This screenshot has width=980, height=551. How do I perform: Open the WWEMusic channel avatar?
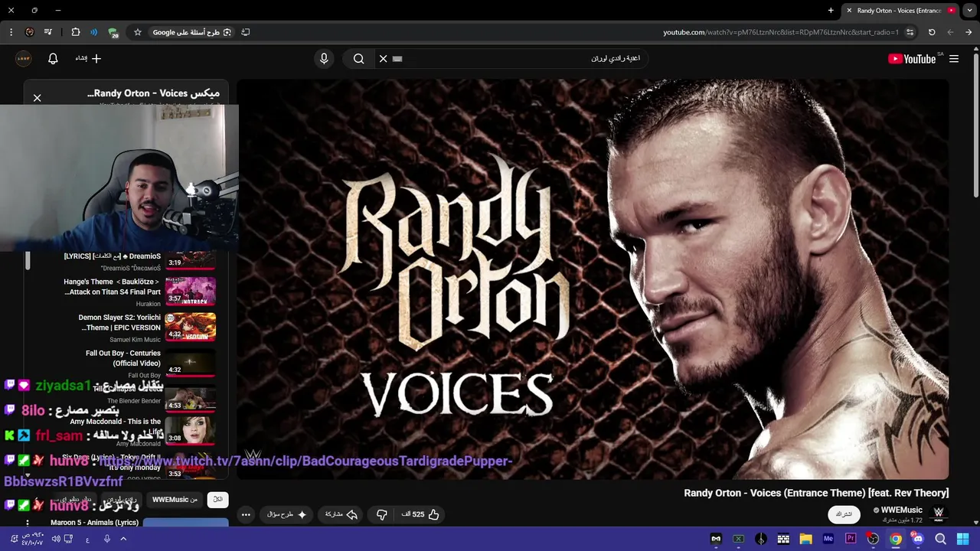point(939,513)
